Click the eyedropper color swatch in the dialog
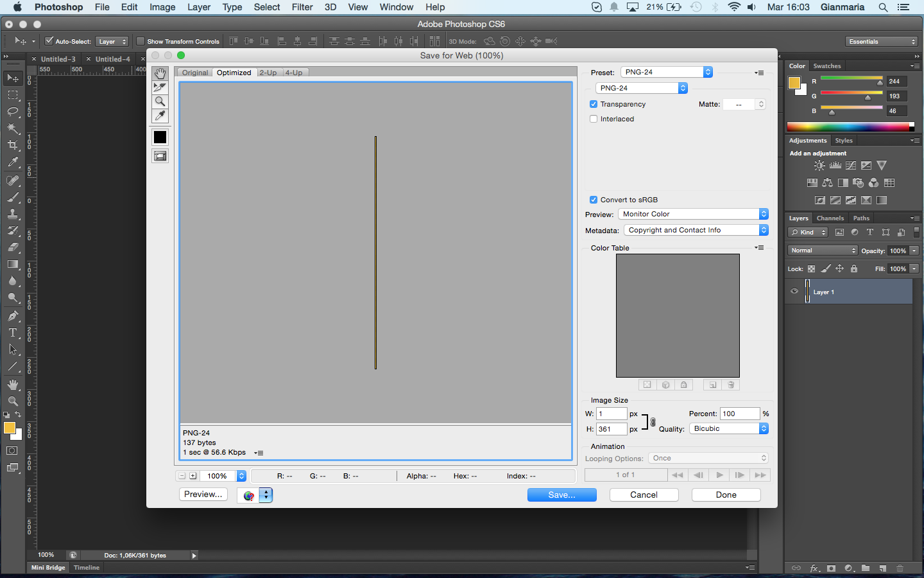The height and width of the screenshot is (578, 924). coord(160,137)
